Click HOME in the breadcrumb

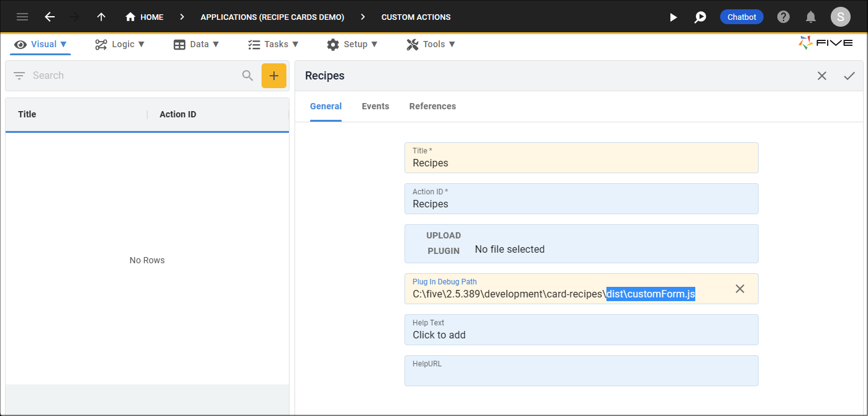(152, 17)
